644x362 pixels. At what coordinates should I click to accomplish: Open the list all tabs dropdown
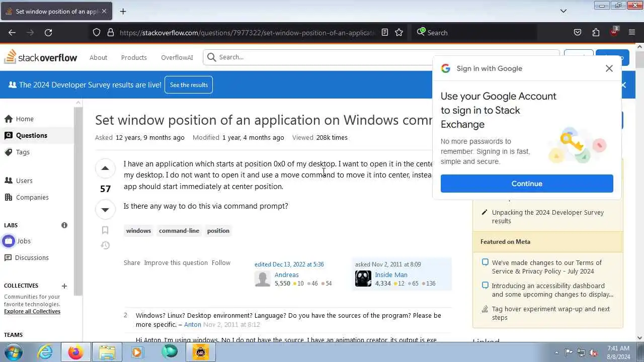[x=563, y=11]
